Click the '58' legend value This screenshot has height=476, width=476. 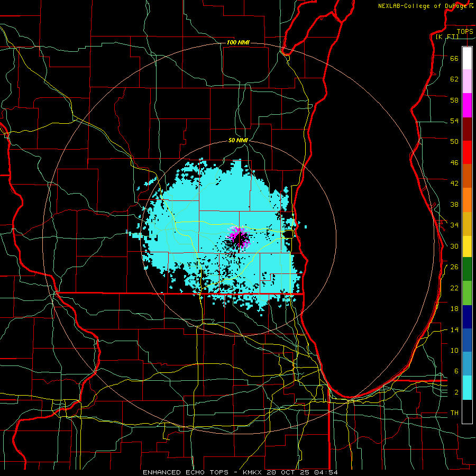pyautogui.click(x=454, y=100)
